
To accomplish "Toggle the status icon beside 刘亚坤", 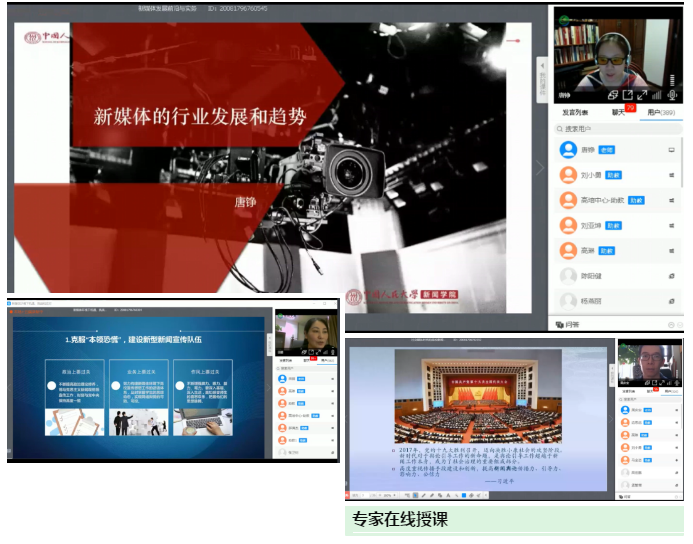I will (671, 225).
